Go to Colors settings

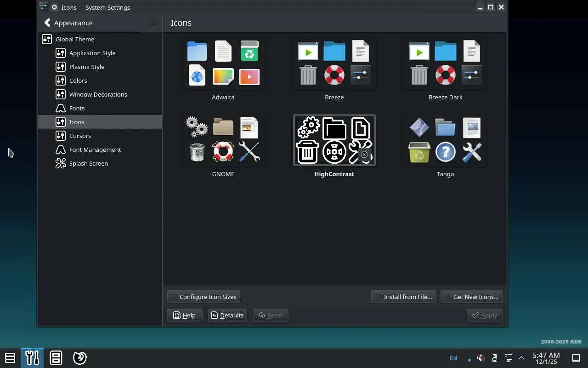(x=100, y=80)
